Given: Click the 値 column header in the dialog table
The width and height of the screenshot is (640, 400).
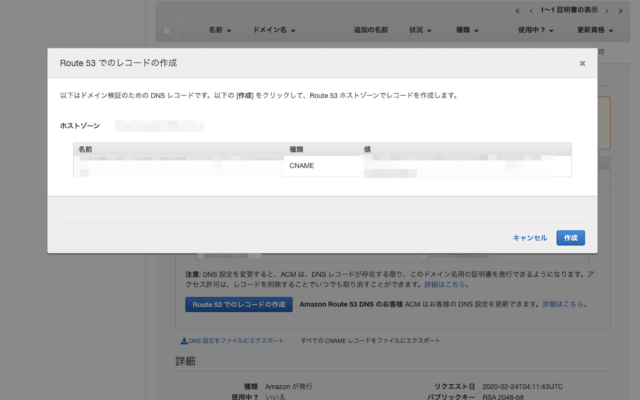Looking at the screenshot, I should (367, 149).
